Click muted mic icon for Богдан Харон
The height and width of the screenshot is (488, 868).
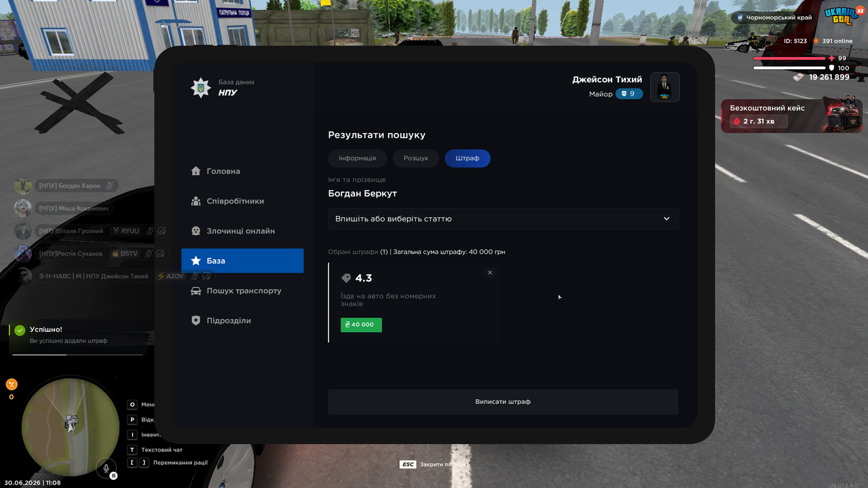click(110, 185)
